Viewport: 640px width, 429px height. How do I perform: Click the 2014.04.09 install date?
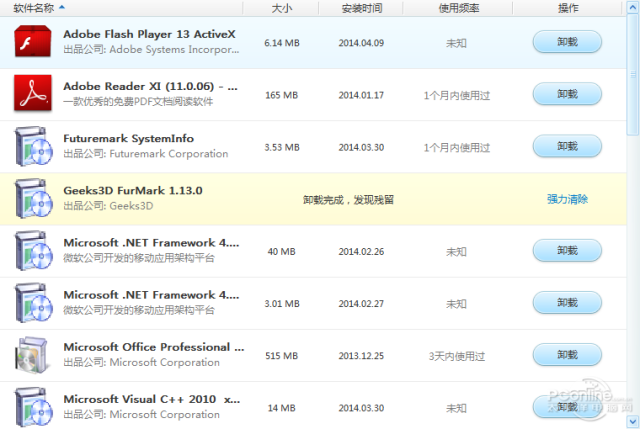pos(361,43)
